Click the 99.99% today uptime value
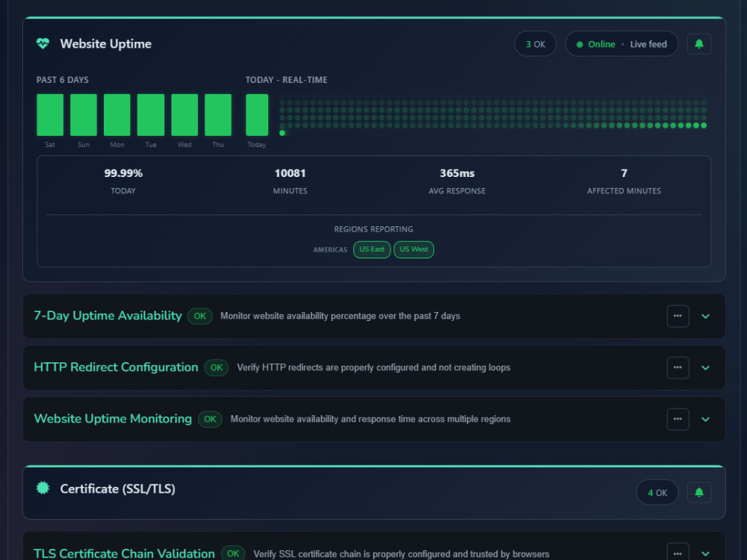Viewport: 747px width, 560px height. point(123,173)
